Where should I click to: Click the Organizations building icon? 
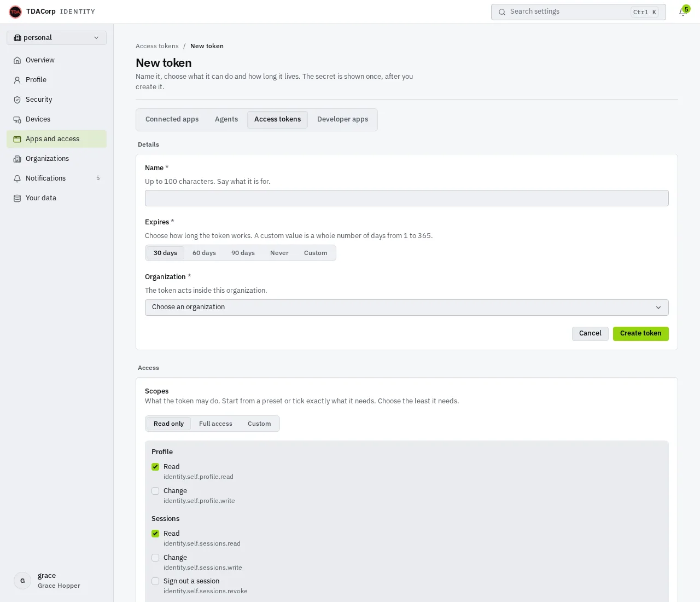click(17, 159)
